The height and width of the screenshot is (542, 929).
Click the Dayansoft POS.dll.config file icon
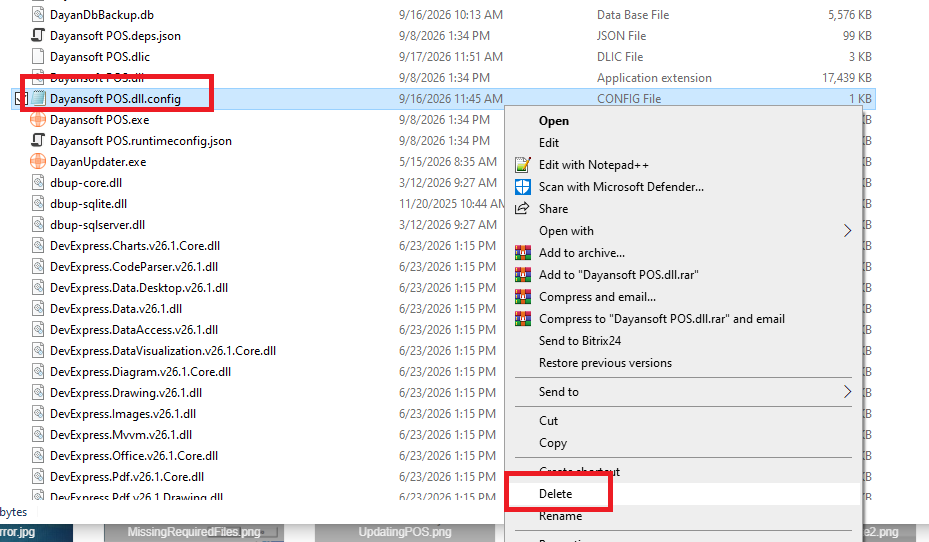[38, 98]
